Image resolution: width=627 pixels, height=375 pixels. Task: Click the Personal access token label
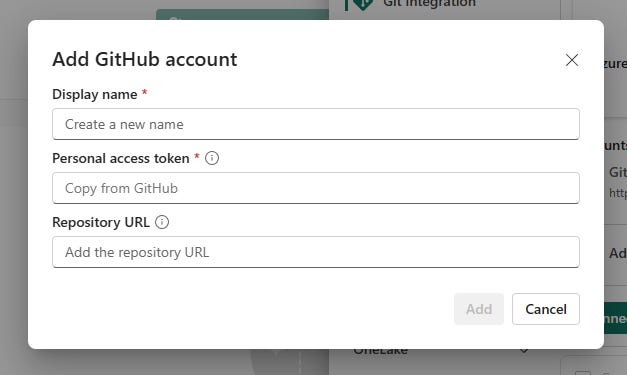(x=121, y=158)
